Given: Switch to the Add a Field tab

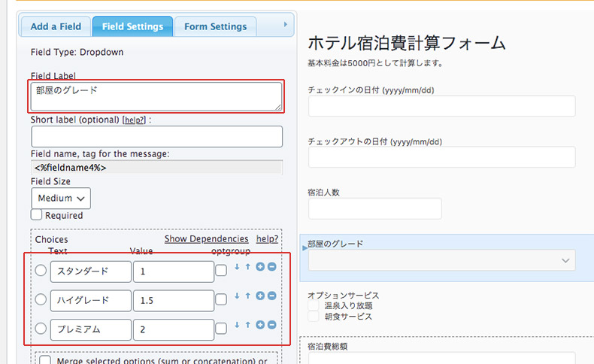Looking at the screenshot, I should coord(56,26).
